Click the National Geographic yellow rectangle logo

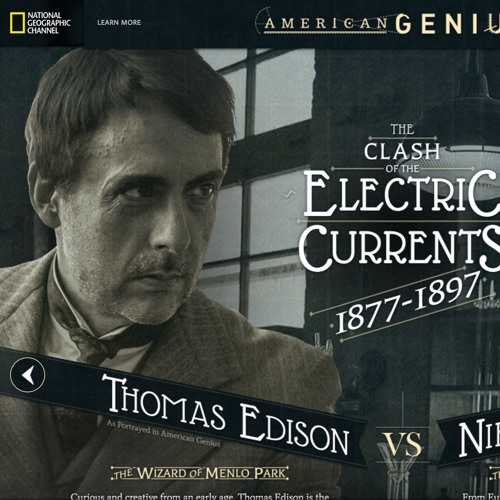pyautogui.click(x=17, y=23)
